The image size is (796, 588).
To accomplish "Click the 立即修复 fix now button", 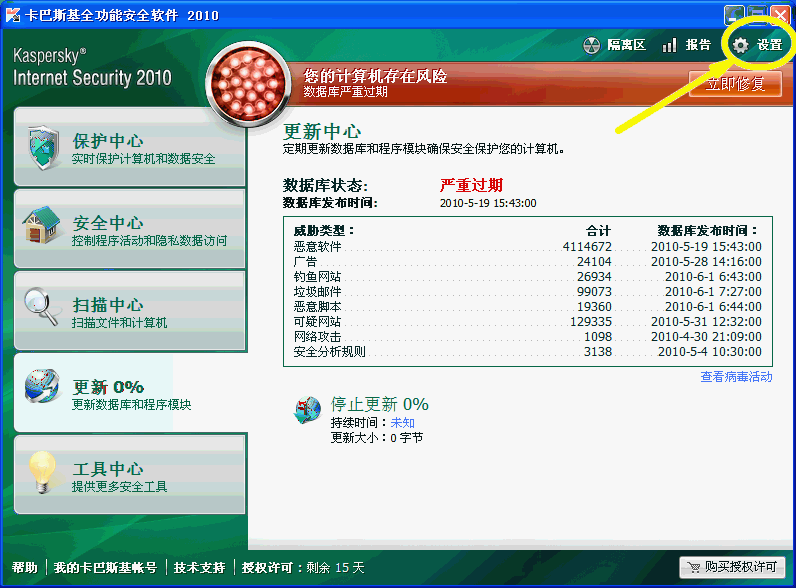I will (735, 83).
